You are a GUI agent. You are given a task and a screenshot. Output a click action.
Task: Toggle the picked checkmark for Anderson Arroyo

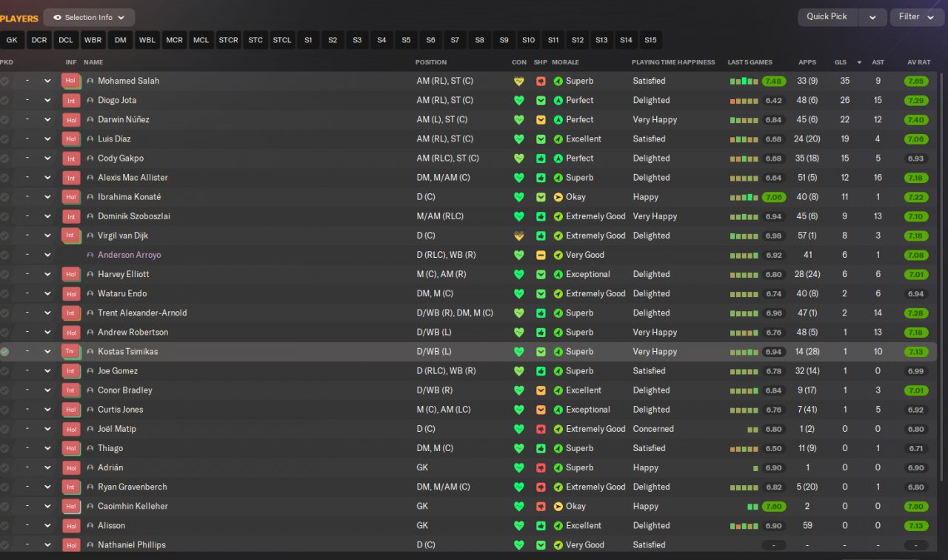[x=5, y=255]
